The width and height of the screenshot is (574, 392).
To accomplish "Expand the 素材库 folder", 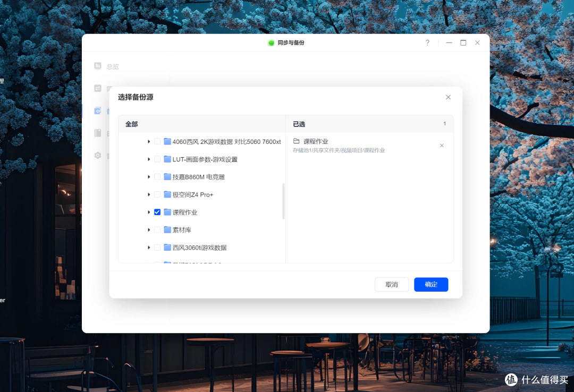I will tap(149, 229).
